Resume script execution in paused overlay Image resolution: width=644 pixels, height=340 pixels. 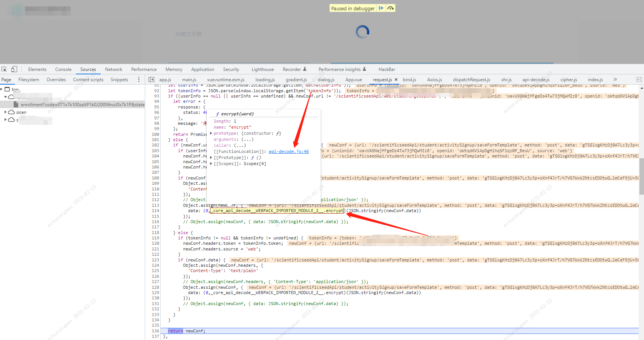coord(381,8)
